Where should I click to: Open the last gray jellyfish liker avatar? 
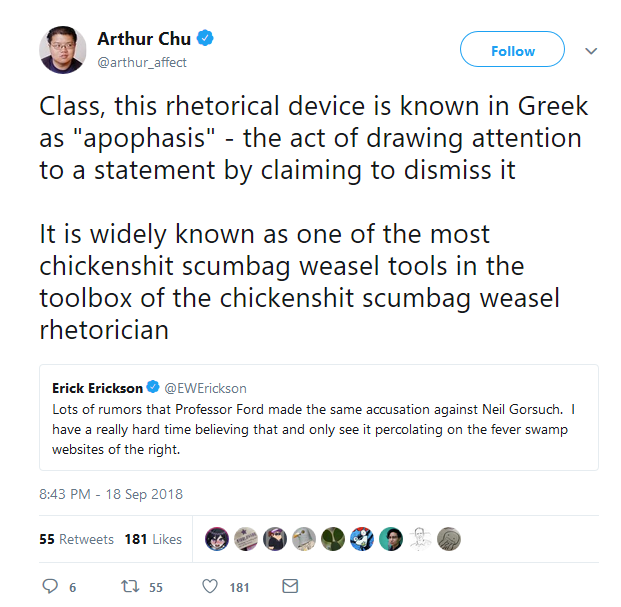[x=449, y=539]
